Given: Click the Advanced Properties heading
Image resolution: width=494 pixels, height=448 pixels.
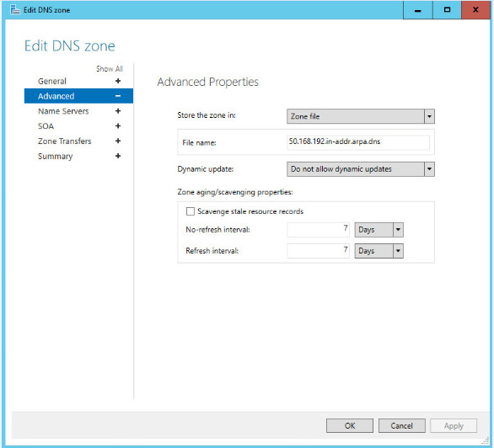Looking at the screenshot, I should pos(208,83).
